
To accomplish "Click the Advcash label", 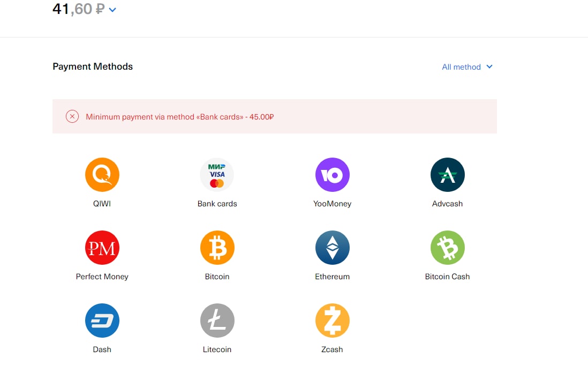I will (x=447, y=204).
